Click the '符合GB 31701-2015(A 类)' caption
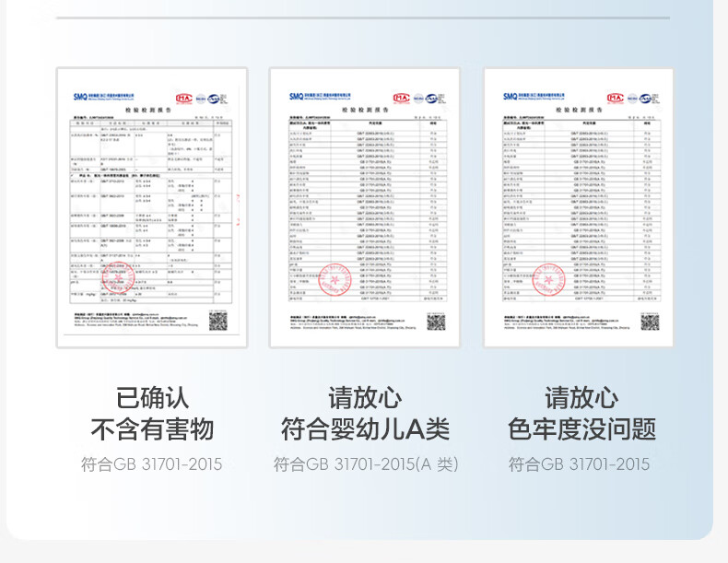Image resolution: width=728 pixels, height=563 pixels. [365, 464]
